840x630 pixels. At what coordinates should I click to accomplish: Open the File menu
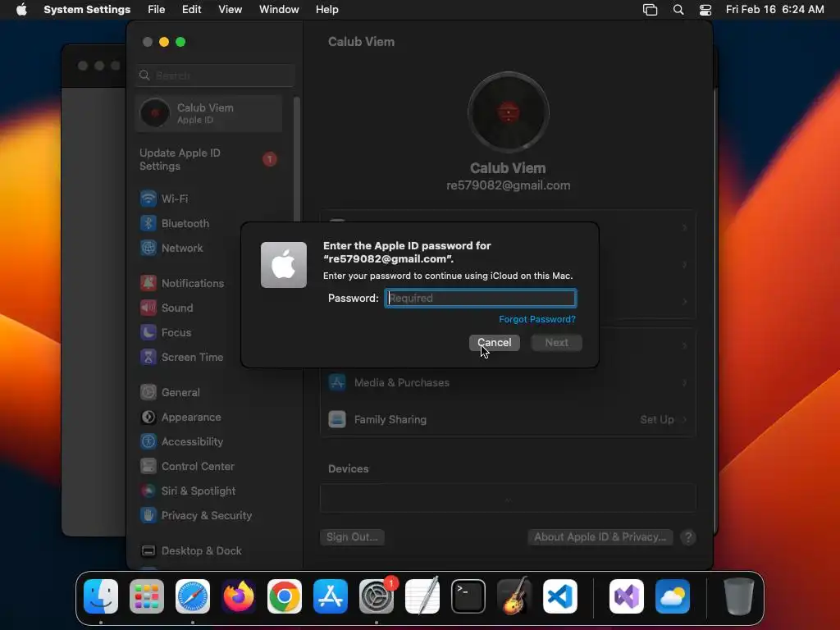coord(157,10)
